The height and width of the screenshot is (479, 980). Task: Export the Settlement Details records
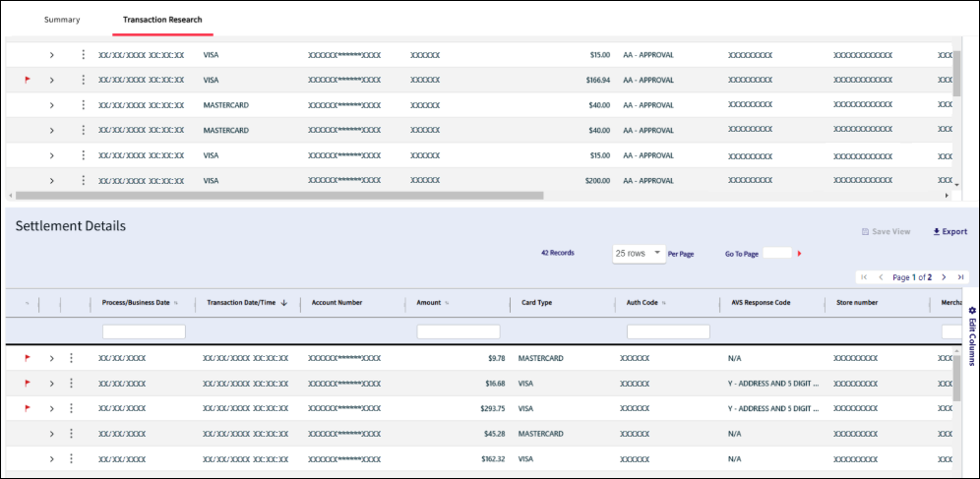(x=949, y=232)
